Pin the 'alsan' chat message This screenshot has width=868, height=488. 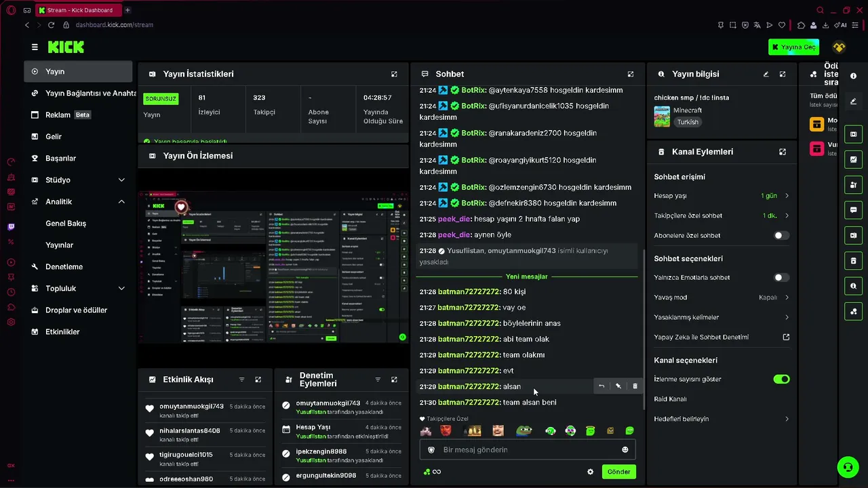(x=618, y=386)
